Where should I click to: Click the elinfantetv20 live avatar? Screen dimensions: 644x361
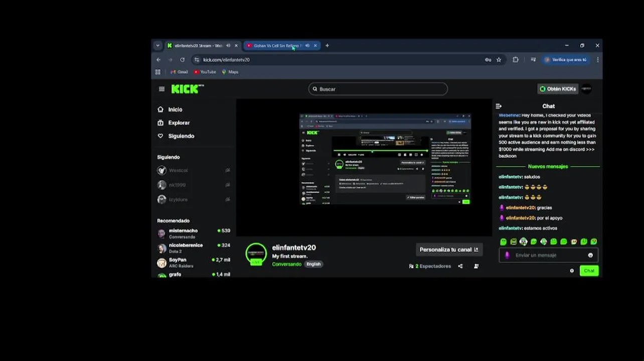(x=256, y=254)
